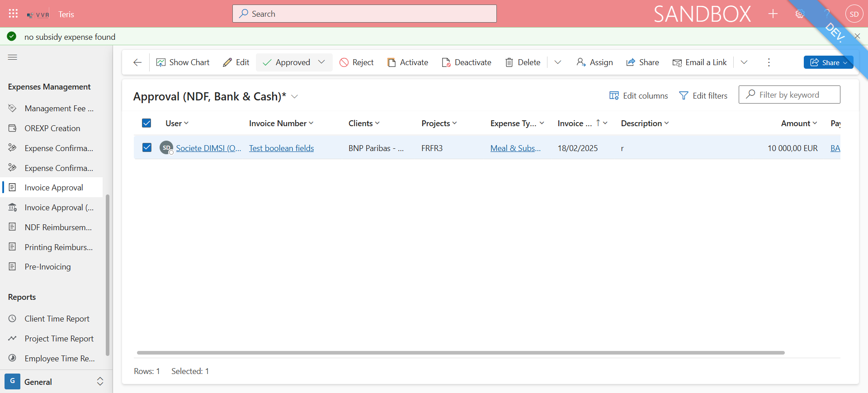This screenshot has height=393, width=868.
Task: Open the Meal & Subs expense type link
Action: point(515,148)
